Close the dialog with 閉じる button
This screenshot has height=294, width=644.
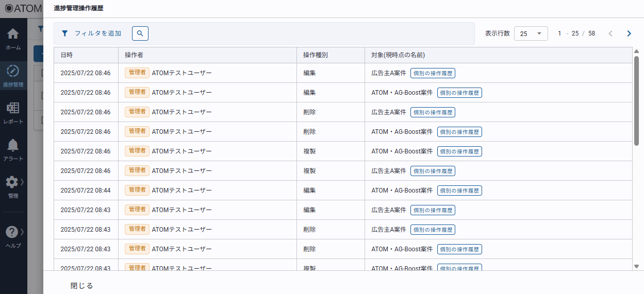[x=81, y=286]
